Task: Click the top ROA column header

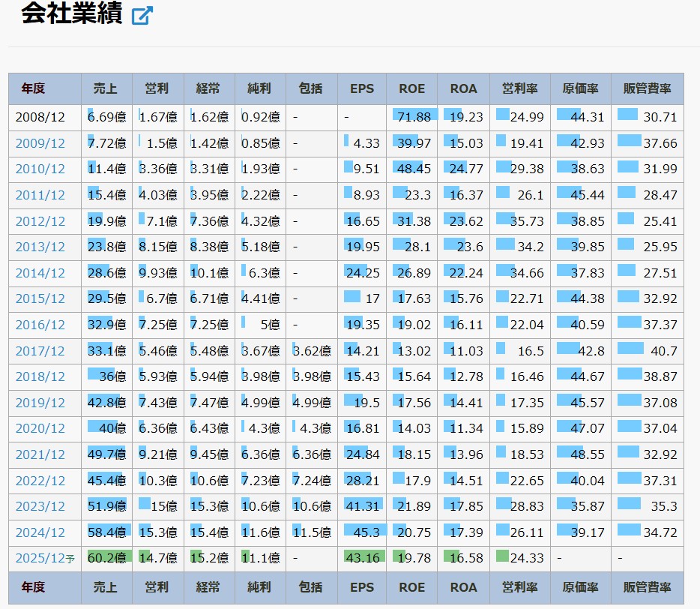Action: tap(463, 88)
